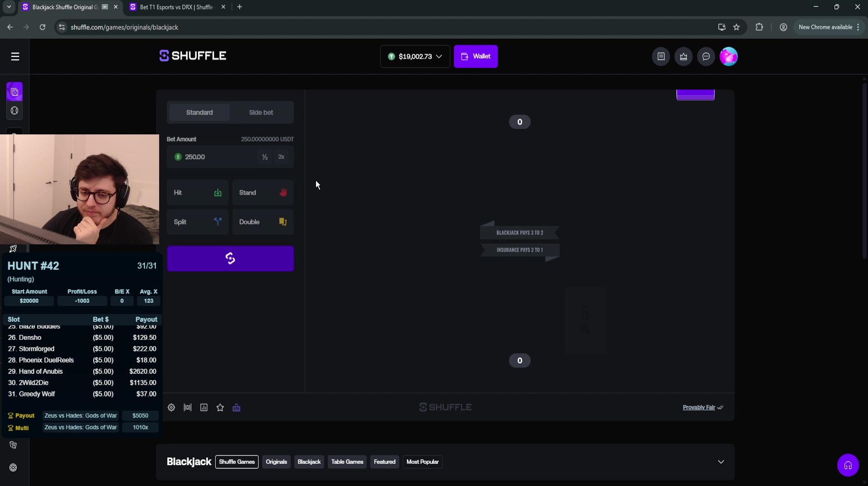The width and height of the screenshot is (868, 486).
Task: Open the hamburger sidebar menu
Action: pos(15,57)
